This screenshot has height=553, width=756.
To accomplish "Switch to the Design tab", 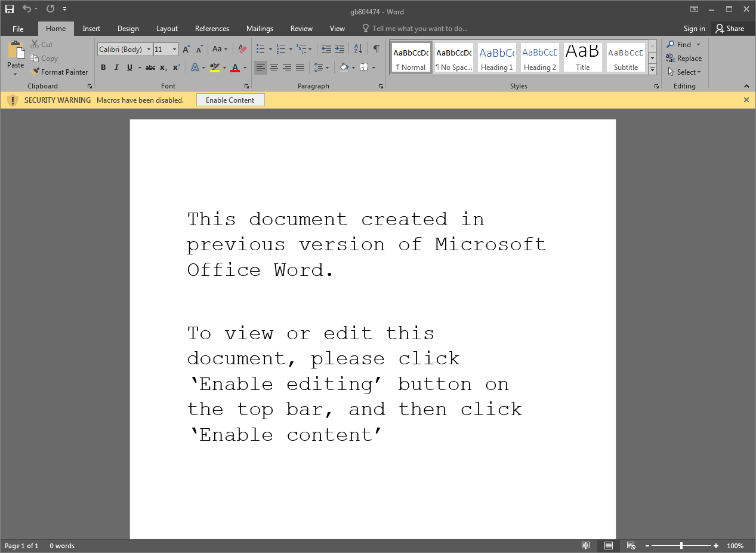I will [x=128, y=29].
